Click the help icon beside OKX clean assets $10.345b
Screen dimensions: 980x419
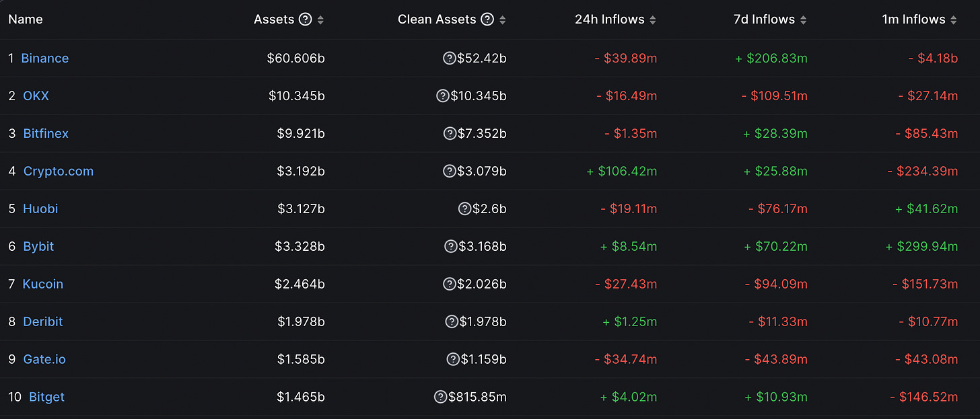point(442,96)
